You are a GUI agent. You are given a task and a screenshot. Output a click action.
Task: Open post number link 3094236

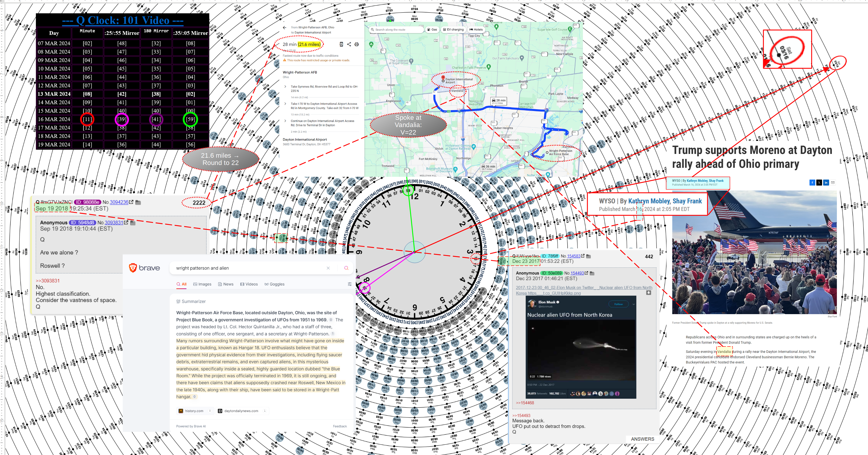pos(119,202)
